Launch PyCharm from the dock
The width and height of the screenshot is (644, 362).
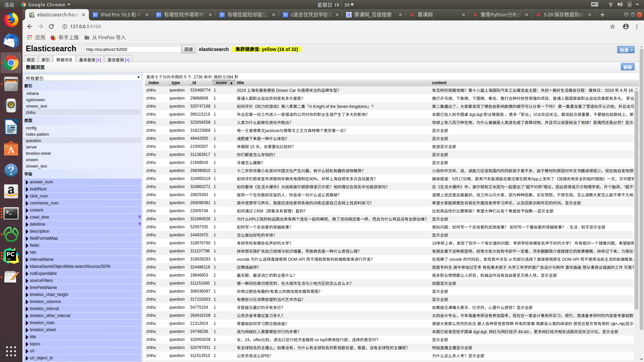click(11, 256)
